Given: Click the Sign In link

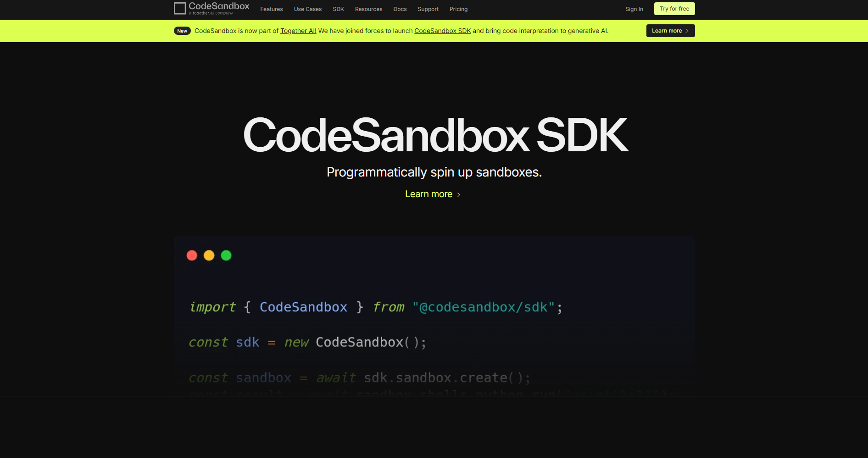Looking at the screenshot, I should click(634, 9).
